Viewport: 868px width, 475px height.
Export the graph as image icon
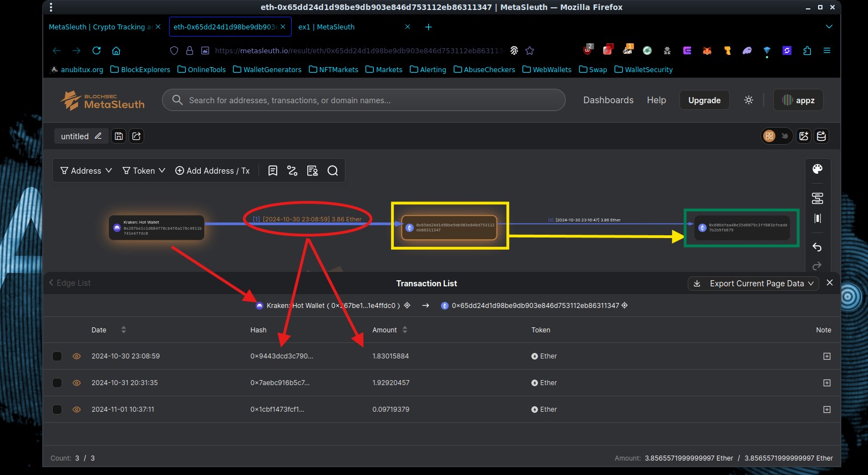pyautogui.click(x=804, y=136)
